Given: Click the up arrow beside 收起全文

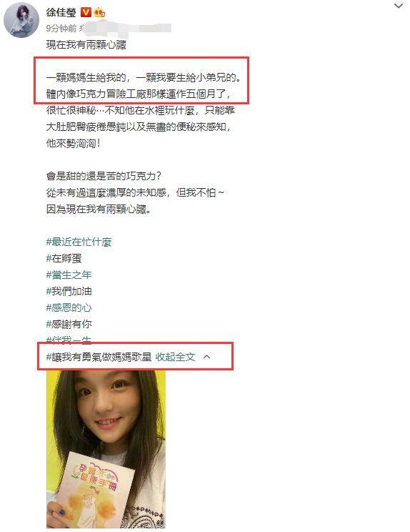Looking at the screenshot, I should (206, 357).
